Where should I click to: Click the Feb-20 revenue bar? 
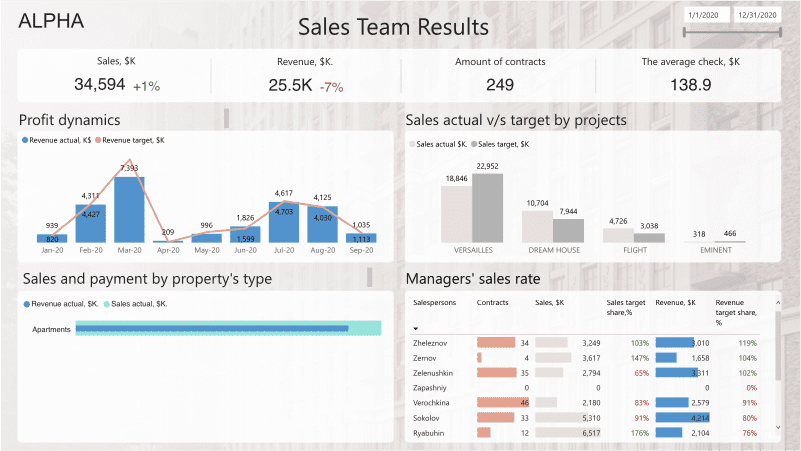(x=90, y=224)
